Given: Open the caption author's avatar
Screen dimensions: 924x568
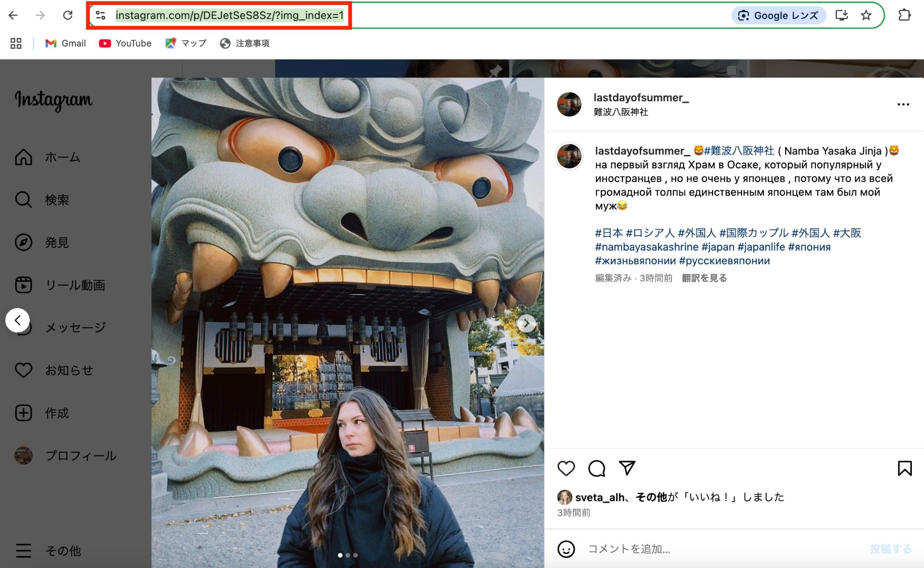Looking at the screenshot, I should [569, 156].
